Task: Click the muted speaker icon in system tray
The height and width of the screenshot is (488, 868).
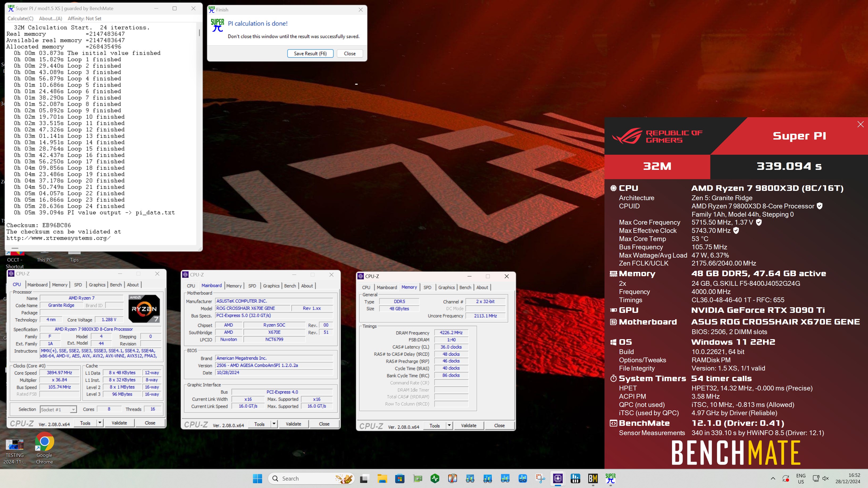Action: pyautogui.click(x=825, y=478)
